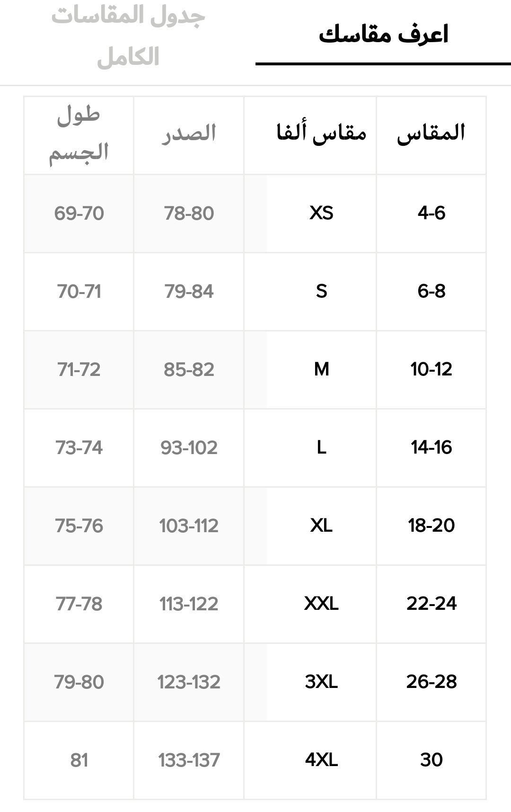Viewport: 511px width, 812px height.
Task: Select the الصدر column header
Action: tap(189, 133)
